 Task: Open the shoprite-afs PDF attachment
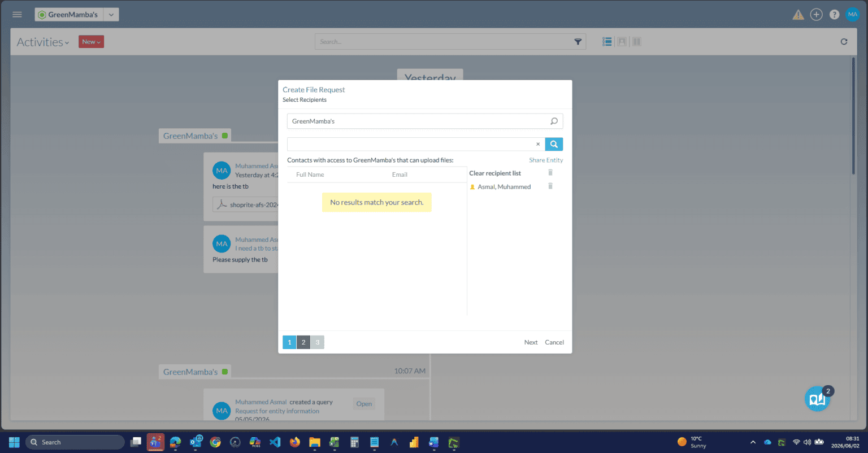[x=246, y=204]
